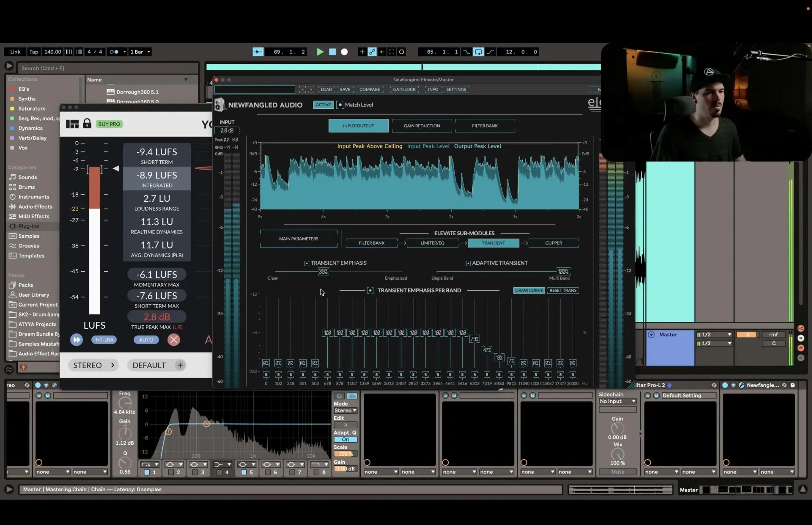Expand the Stereo mode dropdown in EQ
812x525 pixels.
coord(345,410)
